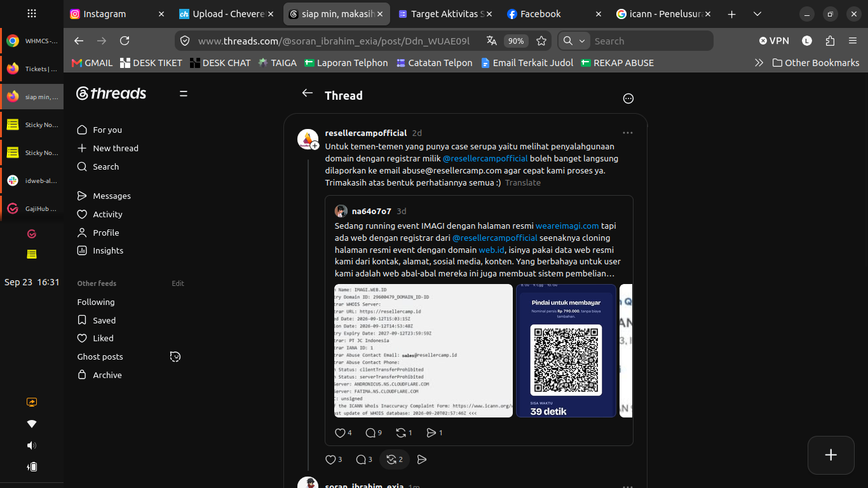Expand the hidden bookmarks chevron

[x=758, y=63]
